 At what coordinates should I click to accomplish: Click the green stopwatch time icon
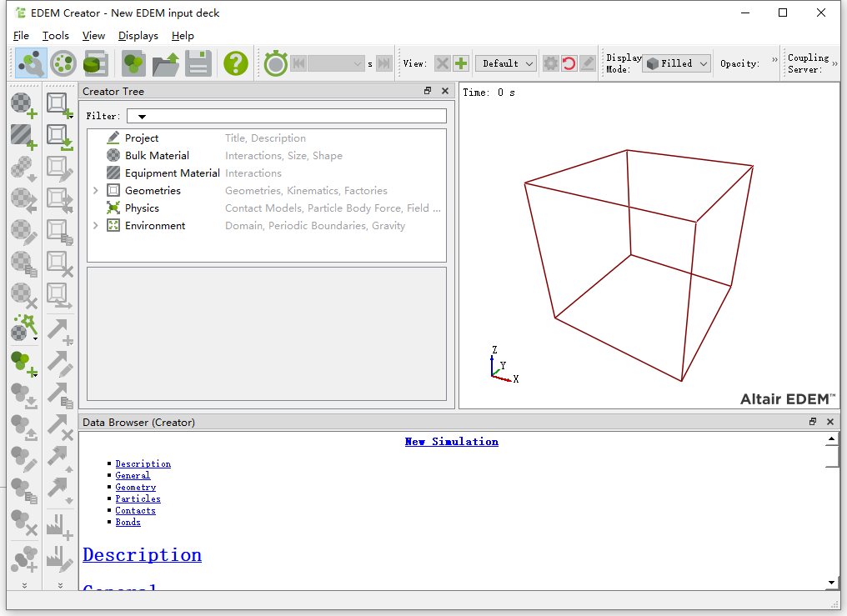[x=275, y=63]
